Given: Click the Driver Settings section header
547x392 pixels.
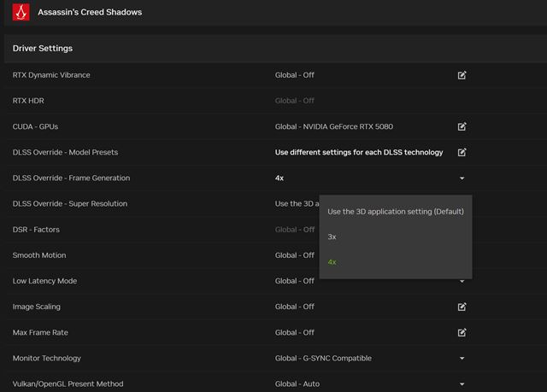Looking at the screenshot, I should (43, 49).
